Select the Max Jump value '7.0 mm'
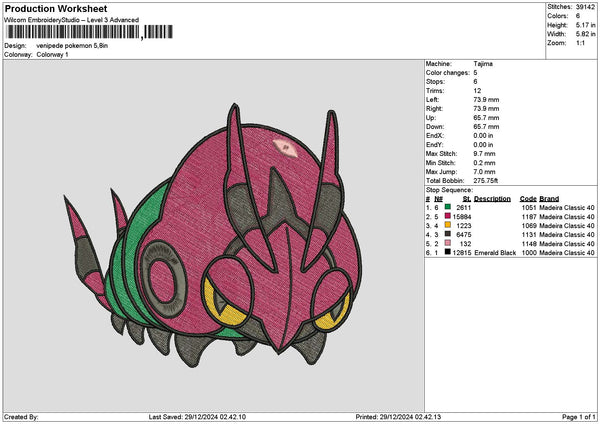 [484, 172]
